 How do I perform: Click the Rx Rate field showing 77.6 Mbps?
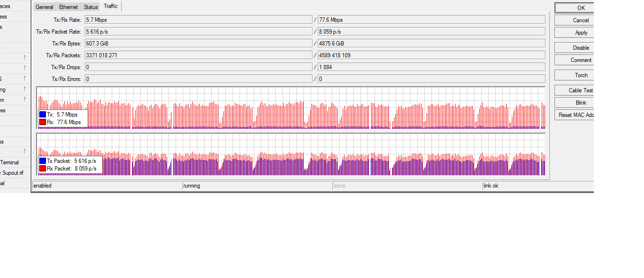click(431, 20)
